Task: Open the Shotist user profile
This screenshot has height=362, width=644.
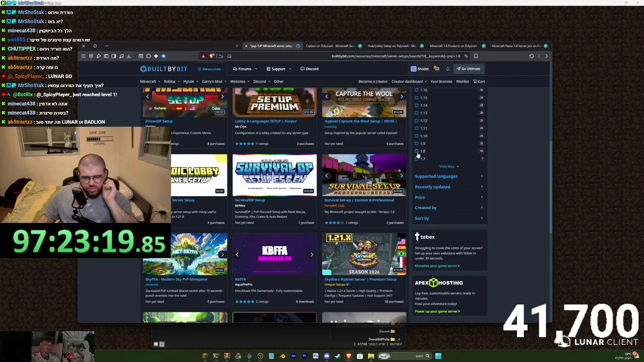Action: (420, 69)
